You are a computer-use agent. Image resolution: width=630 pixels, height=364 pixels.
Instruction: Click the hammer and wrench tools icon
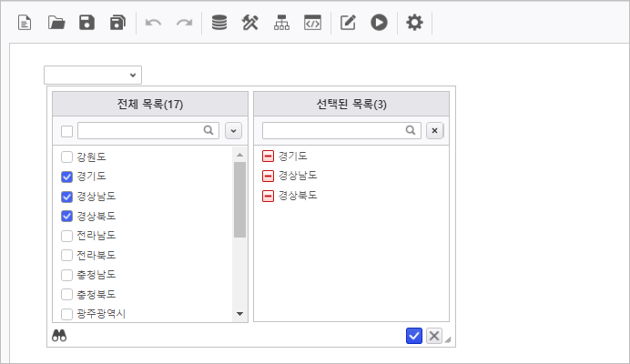tap(250, 23)
